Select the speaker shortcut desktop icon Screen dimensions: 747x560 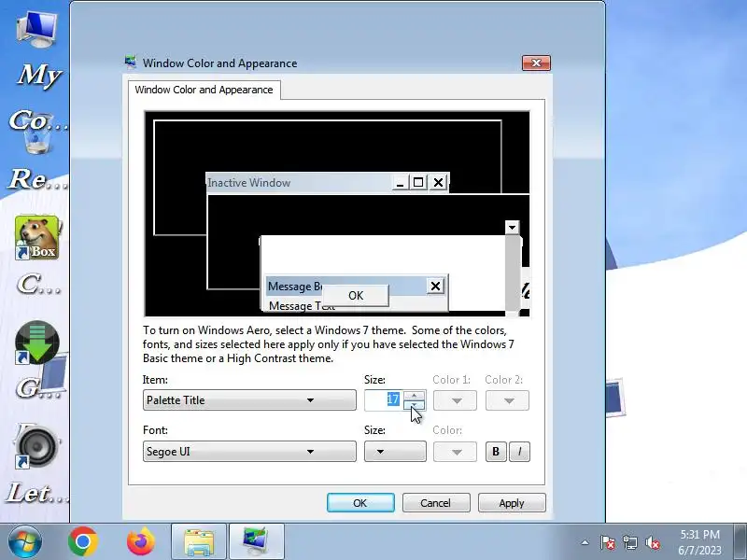(37, 446)
